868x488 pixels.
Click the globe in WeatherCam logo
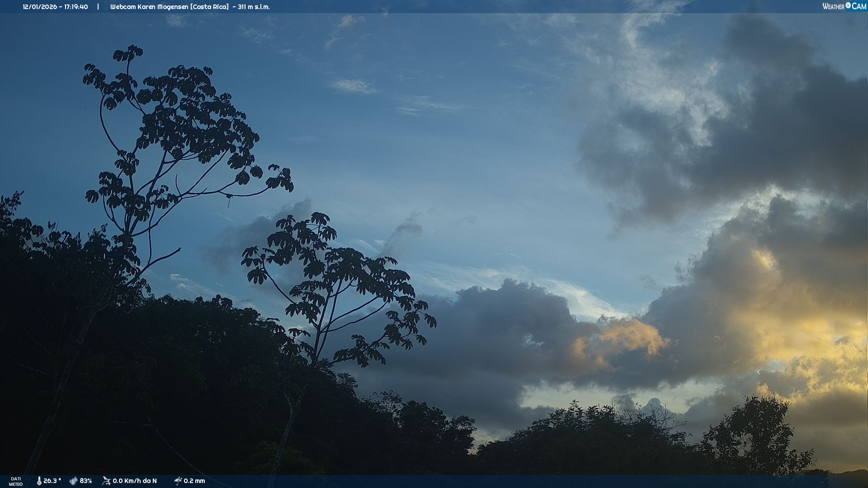pos(848,5)
